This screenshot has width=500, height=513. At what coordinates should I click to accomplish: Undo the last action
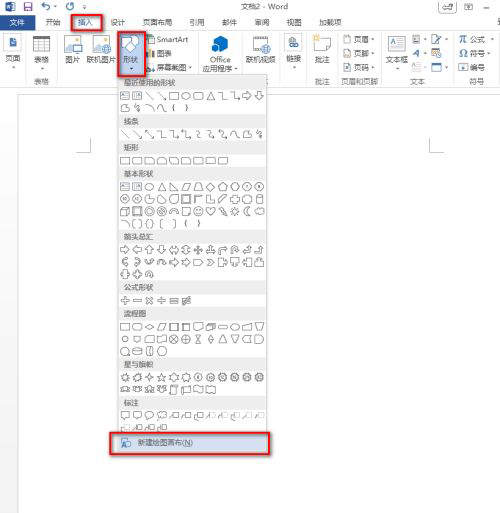tap(46, 6)
